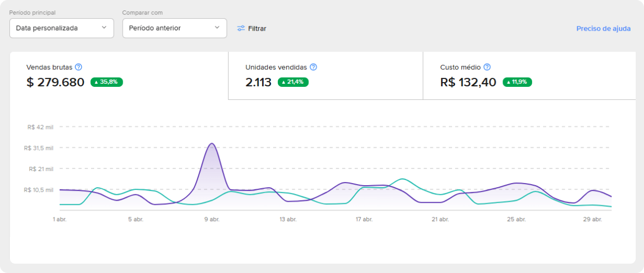Click the Filtrar sliders icon
Screen dimensions: 644x273
[x=241, y=29]
